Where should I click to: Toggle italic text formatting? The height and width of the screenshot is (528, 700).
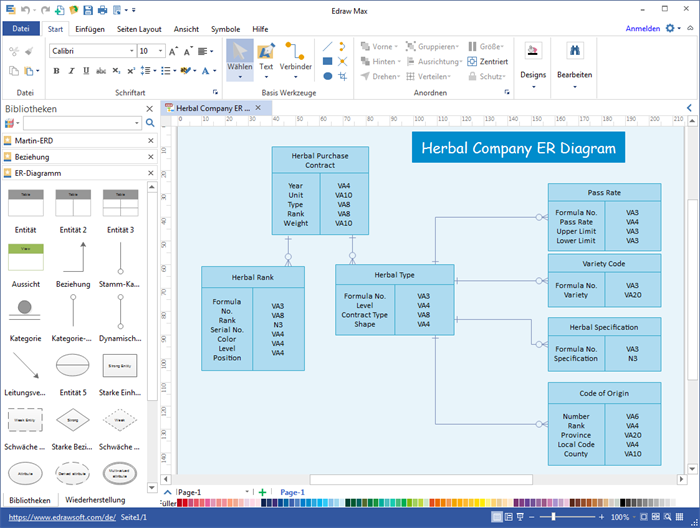(x=71, y=71)
